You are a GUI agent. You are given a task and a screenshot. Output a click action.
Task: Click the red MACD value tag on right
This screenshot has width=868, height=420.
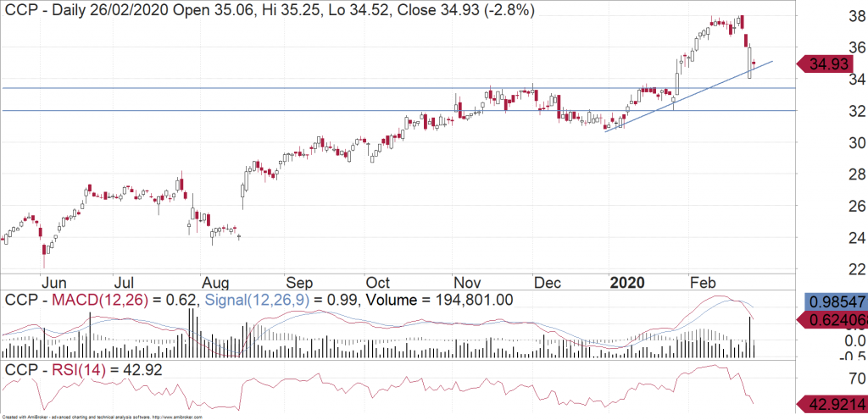(836, 320)
